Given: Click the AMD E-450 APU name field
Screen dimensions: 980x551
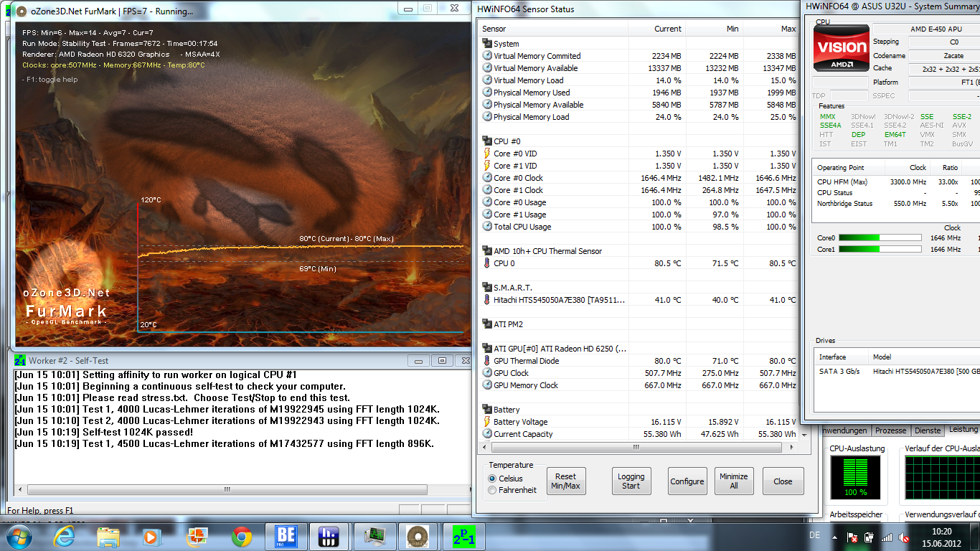Looking at the screenshot, I should [926, 29].
